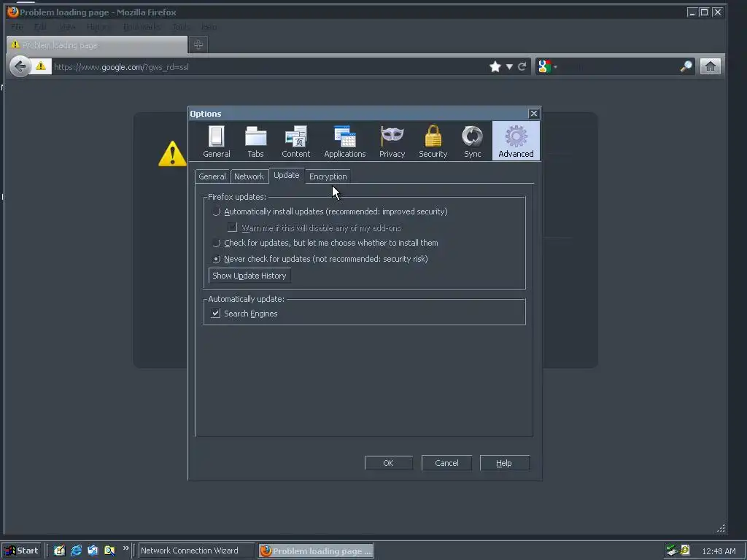Click Firefox taskbar button

pos(317,551)
